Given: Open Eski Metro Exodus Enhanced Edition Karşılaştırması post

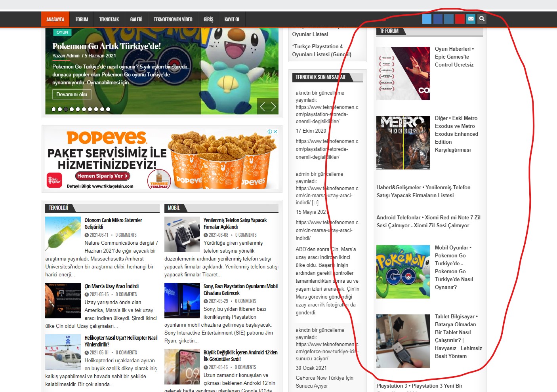Looking at the screenshot, I should point(456,134).
